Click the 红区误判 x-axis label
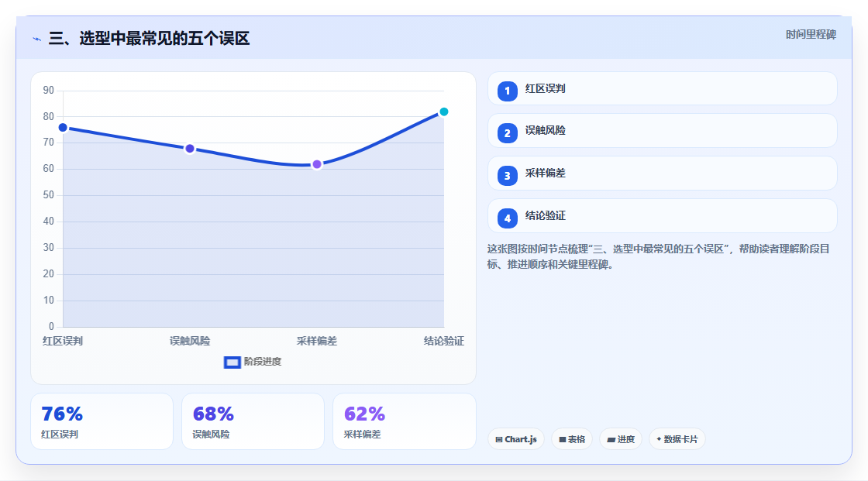This screenshot has width=868, height=481. coord(63,341)
